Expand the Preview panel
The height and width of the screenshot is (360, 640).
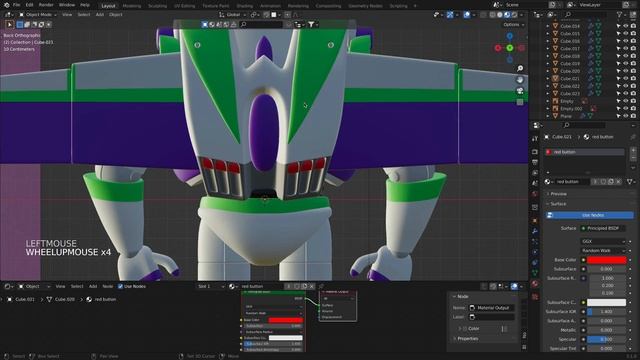558,194
